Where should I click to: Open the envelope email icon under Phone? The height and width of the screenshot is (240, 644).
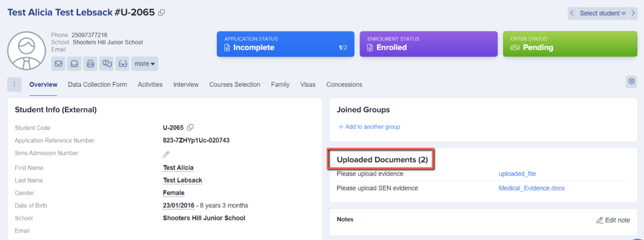click(x=58, y=64)
